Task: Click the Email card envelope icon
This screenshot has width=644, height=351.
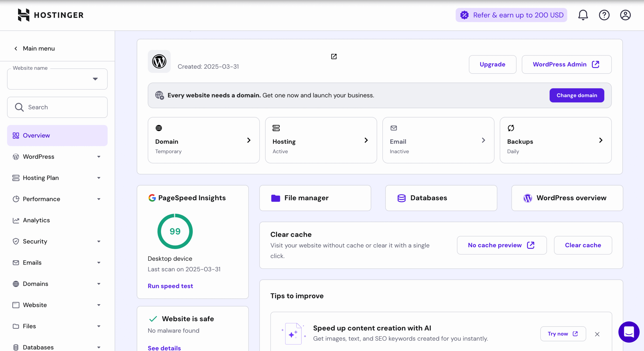Action: coord(394,128)
